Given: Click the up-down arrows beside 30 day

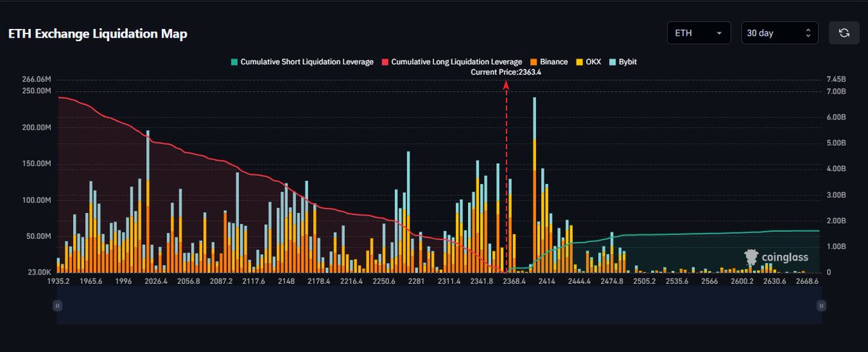Looking at the screenshot, I should 807,33.
